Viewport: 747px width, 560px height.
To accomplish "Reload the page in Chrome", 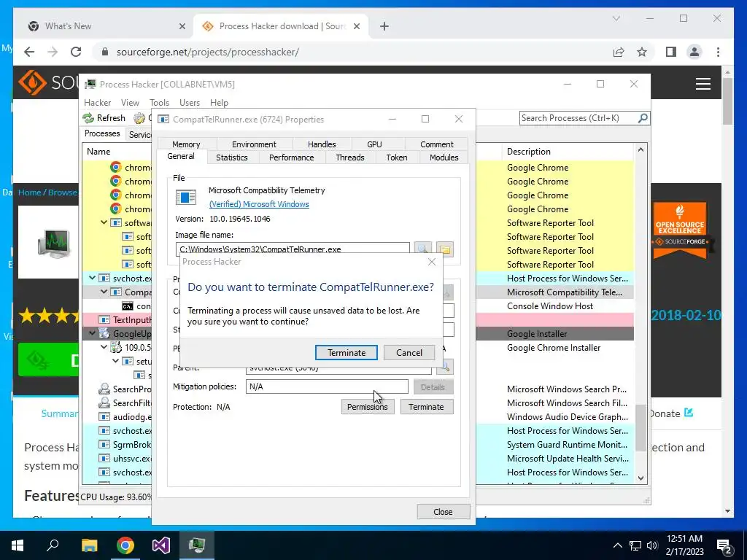I will pyautogui.click(x=76, y=52).
